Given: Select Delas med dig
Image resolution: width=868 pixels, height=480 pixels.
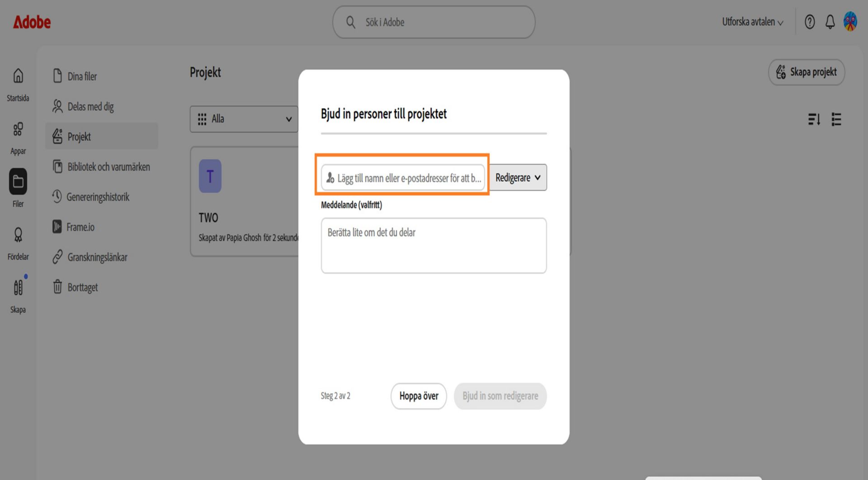Looking at the screenshot, I should pos(102,106).
